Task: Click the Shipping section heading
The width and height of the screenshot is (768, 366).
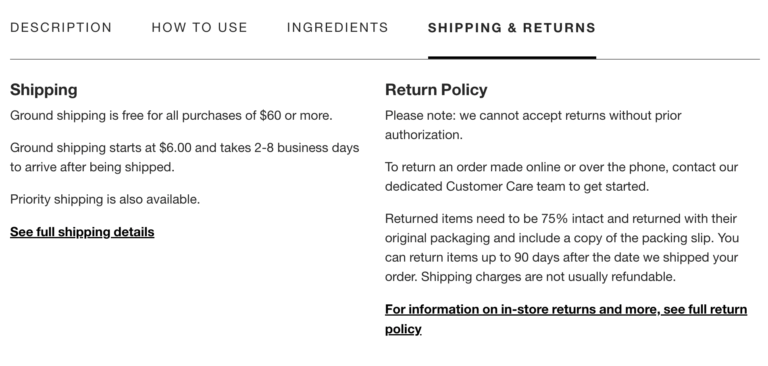Action: pyautogui.click(x=44, y=90)
